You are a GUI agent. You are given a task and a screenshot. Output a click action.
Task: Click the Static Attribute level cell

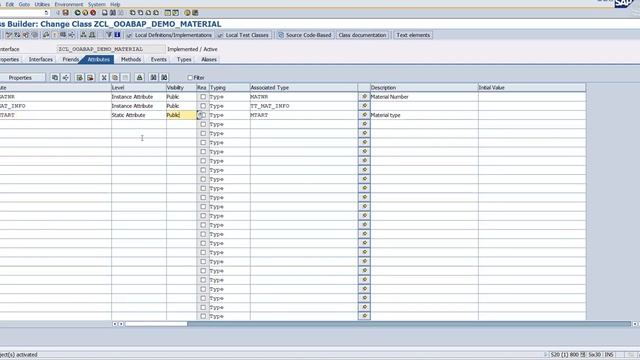coord(138,115)
